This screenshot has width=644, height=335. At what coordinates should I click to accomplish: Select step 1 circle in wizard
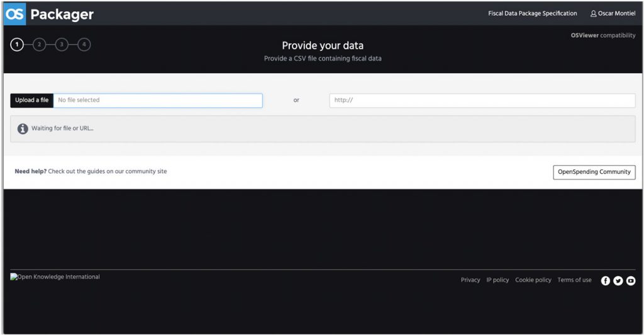[x=17, y=44]
